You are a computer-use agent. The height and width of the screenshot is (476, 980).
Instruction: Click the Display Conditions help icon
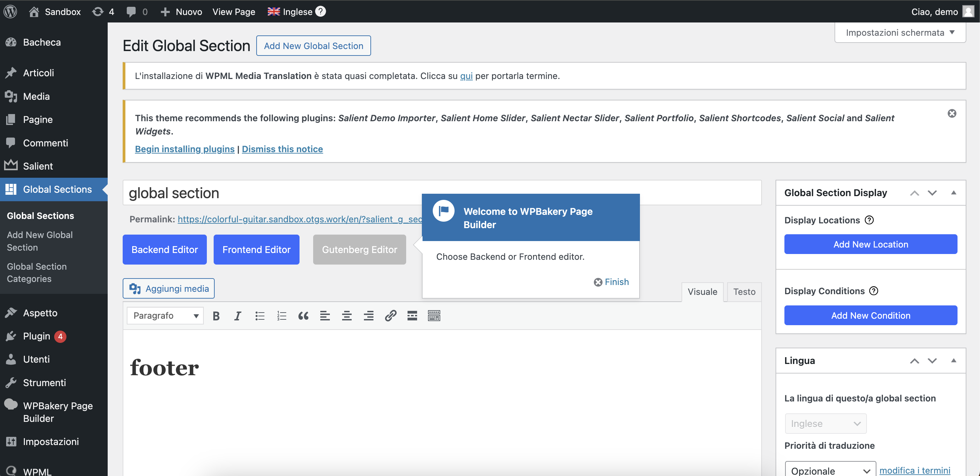tap(874, 291)
